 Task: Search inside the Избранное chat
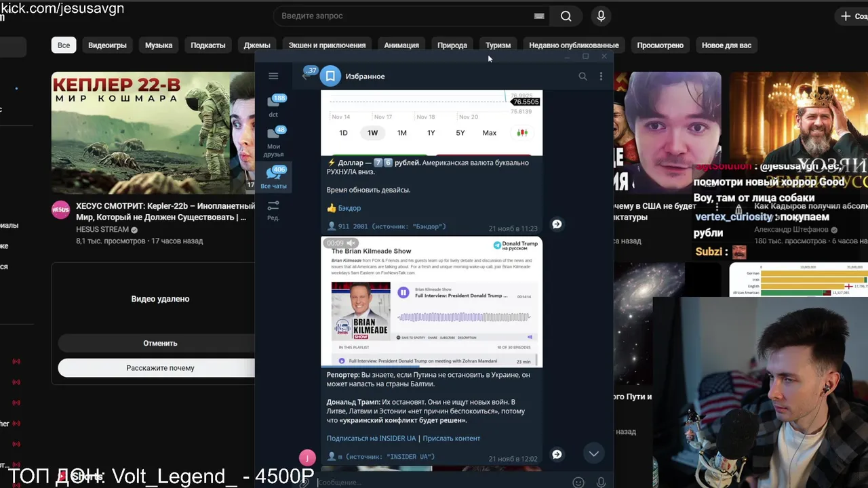tap(583, 77)
